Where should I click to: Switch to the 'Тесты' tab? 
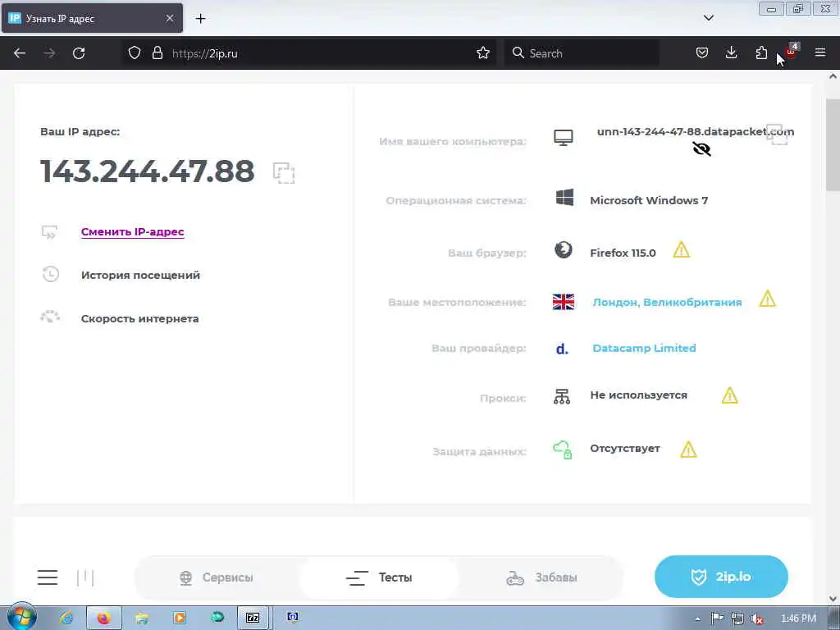pos(379,577)
